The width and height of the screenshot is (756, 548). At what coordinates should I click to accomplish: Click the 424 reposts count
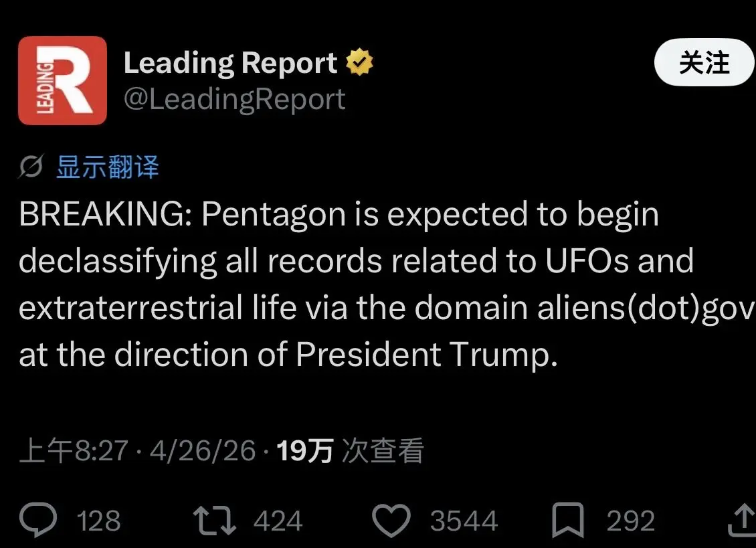(x=278, y=521)
